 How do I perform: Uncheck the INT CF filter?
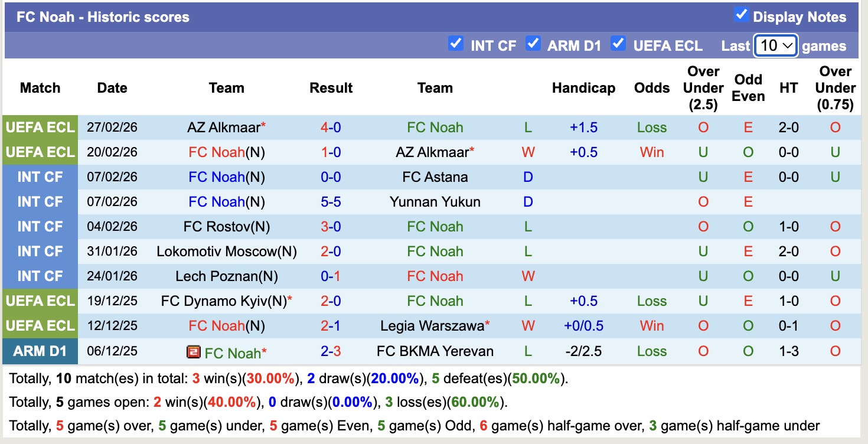coord(456,44)
